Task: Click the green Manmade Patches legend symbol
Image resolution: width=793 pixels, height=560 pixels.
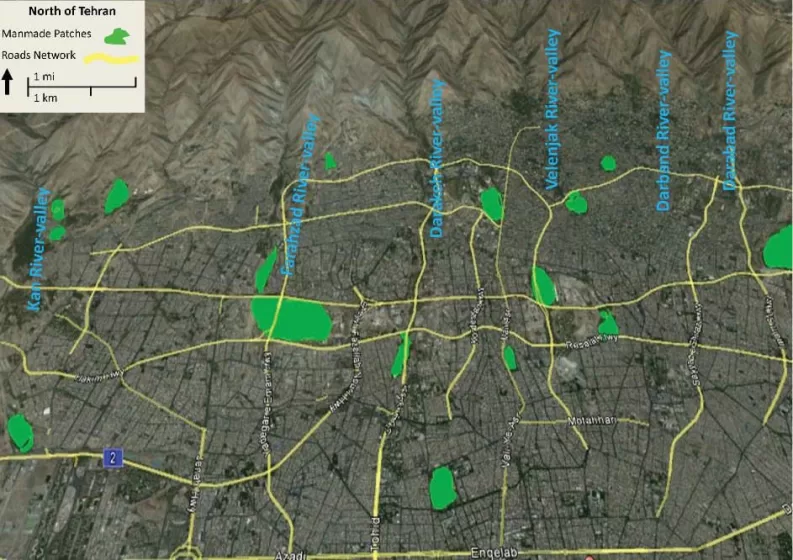Action: (120, 36)
